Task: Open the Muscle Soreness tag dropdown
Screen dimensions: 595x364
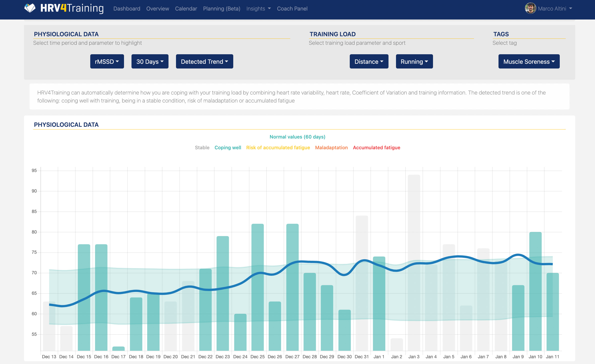Action: 529,61
